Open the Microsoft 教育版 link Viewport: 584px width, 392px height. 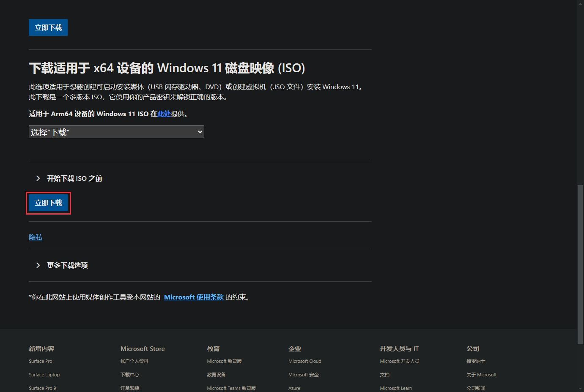(224, 361)
